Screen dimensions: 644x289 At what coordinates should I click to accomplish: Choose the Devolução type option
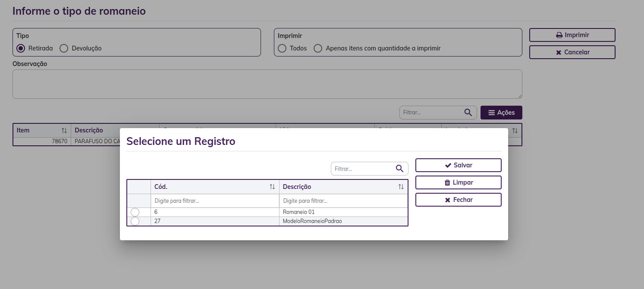click(x=64, y=48)
